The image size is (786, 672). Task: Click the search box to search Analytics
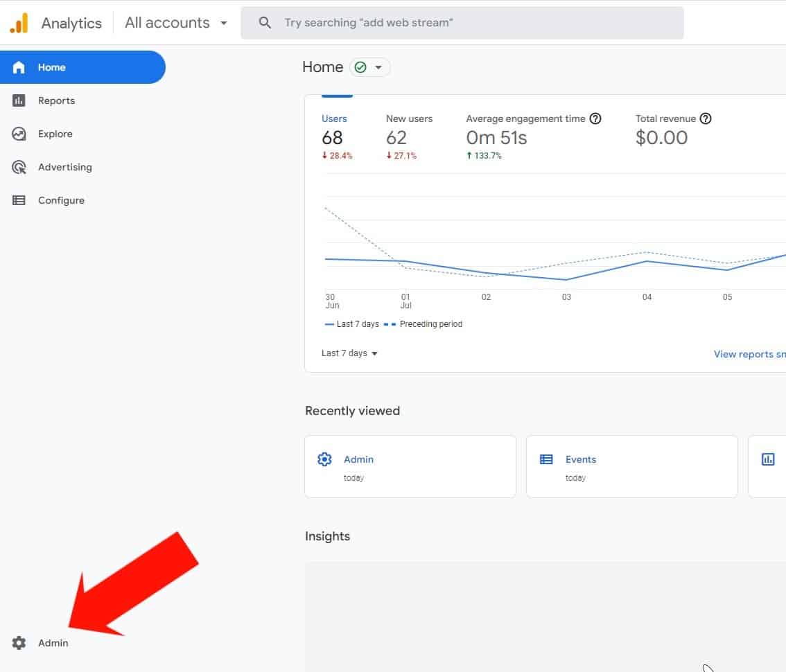pos(462,23)
